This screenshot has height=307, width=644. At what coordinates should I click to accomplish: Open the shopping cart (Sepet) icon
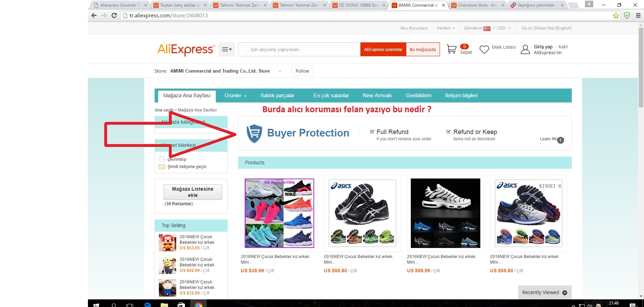pos(451,49)
